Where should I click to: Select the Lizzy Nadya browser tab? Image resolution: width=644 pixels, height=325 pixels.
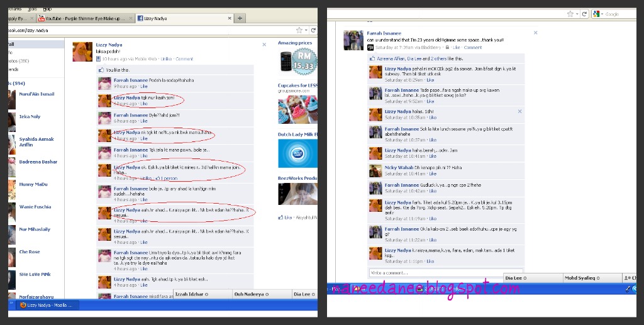tap(184, 18)
